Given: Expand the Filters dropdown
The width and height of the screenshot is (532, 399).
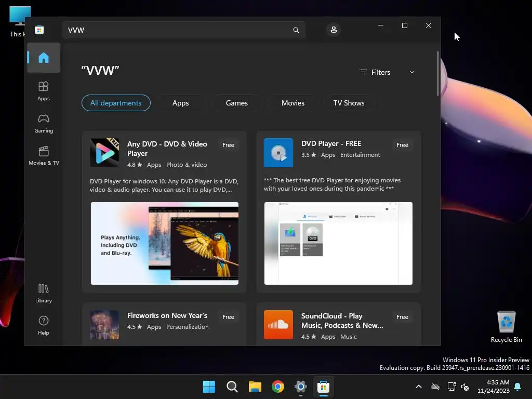Looking at the screenshot, I should [387, 72].
